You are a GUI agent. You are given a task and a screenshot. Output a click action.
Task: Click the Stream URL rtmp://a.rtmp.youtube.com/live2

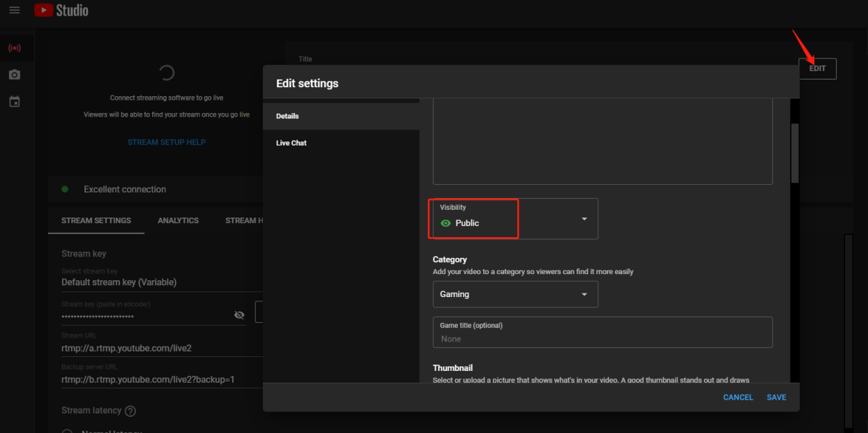(126, 348)
